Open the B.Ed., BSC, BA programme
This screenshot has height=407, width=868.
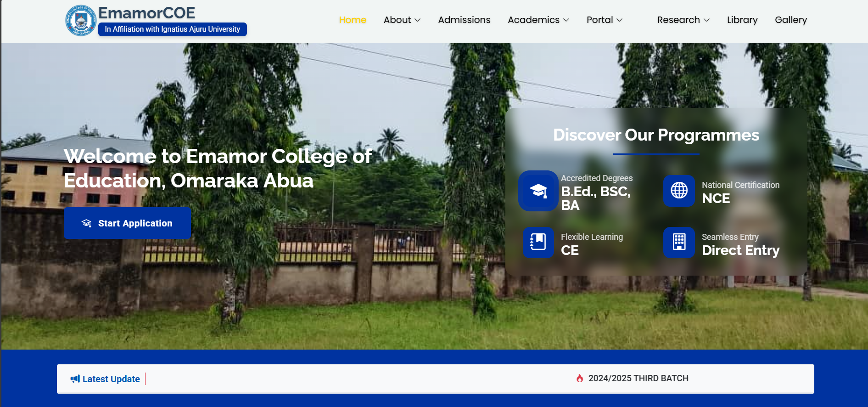[596, 198]
